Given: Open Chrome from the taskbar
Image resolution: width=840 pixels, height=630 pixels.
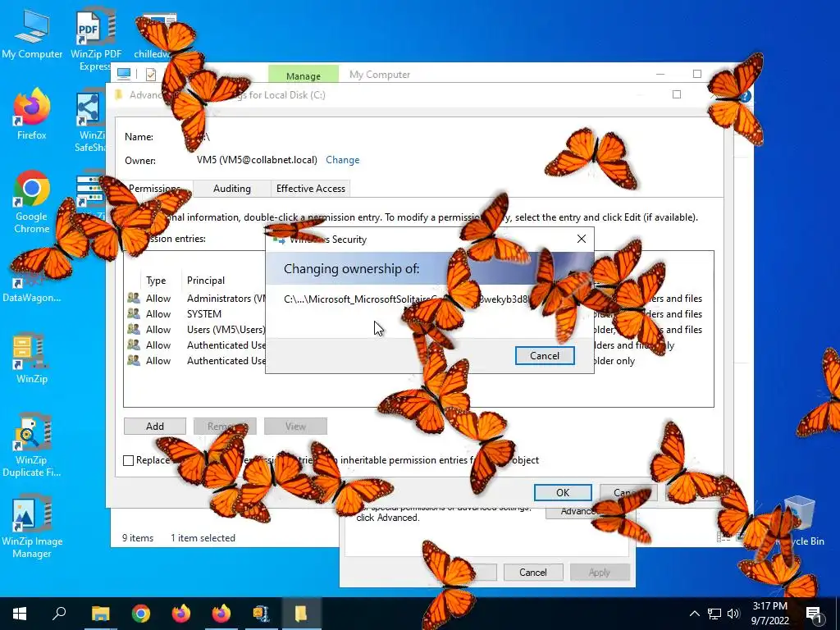Looking at the screenshot, I should [141, 614].
